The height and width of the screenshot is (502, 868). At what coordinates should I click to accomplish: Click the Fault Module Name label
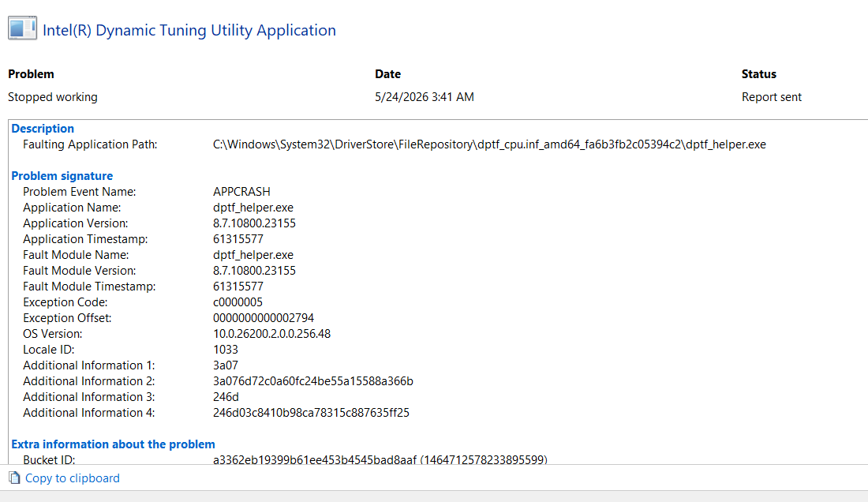(x=76, y=255)
